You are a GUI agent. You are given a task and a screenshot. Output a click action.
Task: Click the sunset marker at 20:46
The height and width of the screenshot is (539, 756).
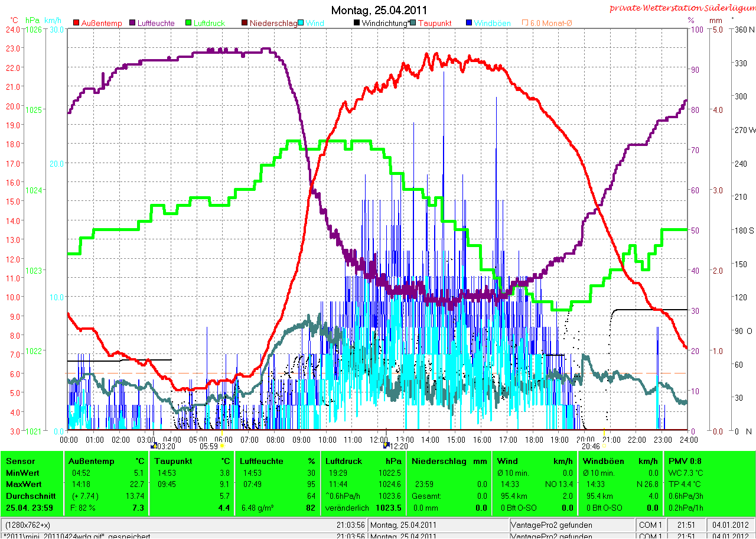pyautogui.click(x=604, y=446)
